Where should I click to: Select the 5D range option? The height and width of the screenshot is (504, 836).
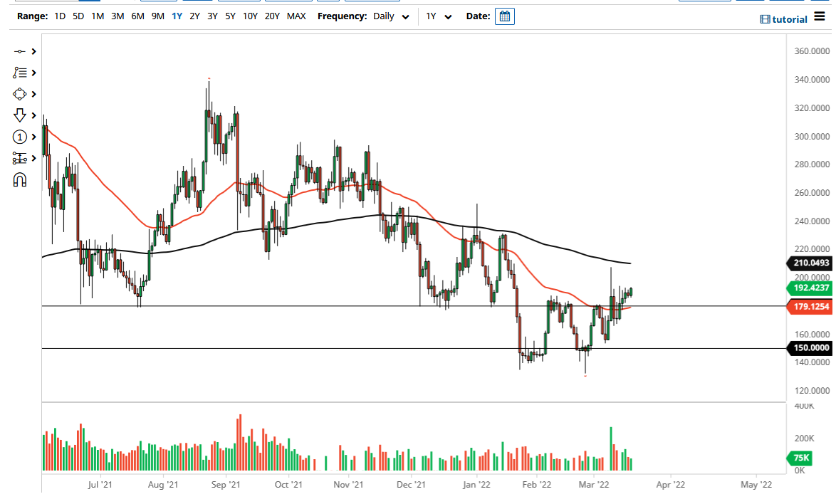tap(78, 15)
